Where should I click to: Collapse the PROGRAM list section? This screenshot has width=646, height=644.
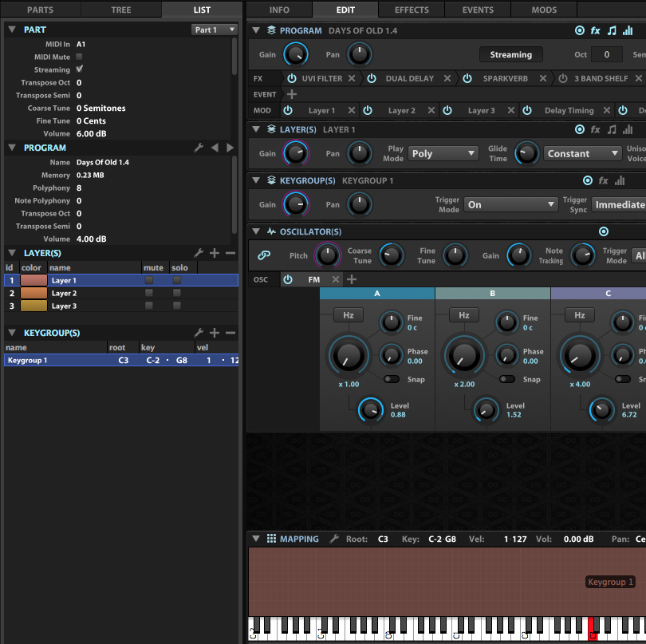pos(12,148)
